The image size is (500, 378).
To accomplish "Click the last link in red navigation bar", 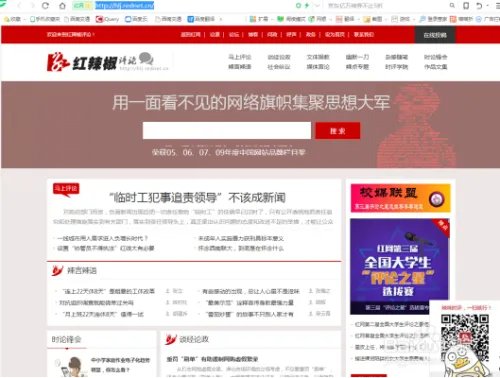I will click(x=364, y=34).
